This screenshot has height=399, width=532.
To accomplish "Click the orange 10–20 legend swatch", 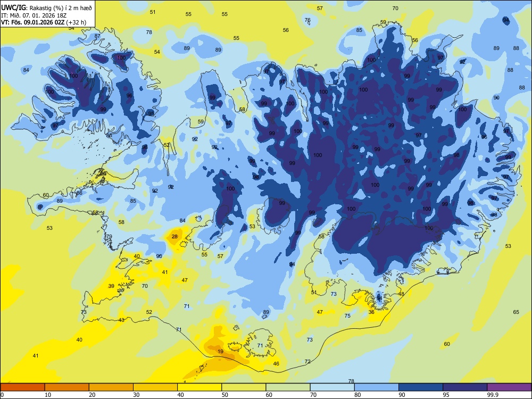I will pyautogui.click(x=67, y=387).
